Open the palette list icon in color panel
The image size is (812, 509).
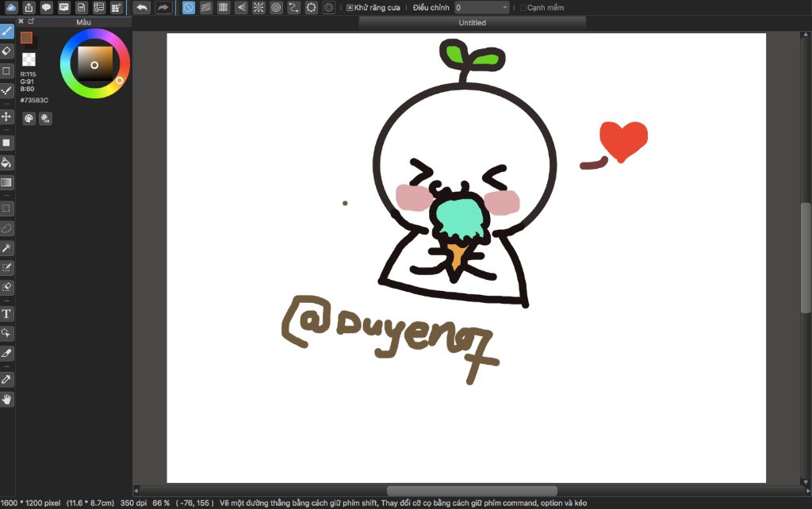click(x=45, y=118)
